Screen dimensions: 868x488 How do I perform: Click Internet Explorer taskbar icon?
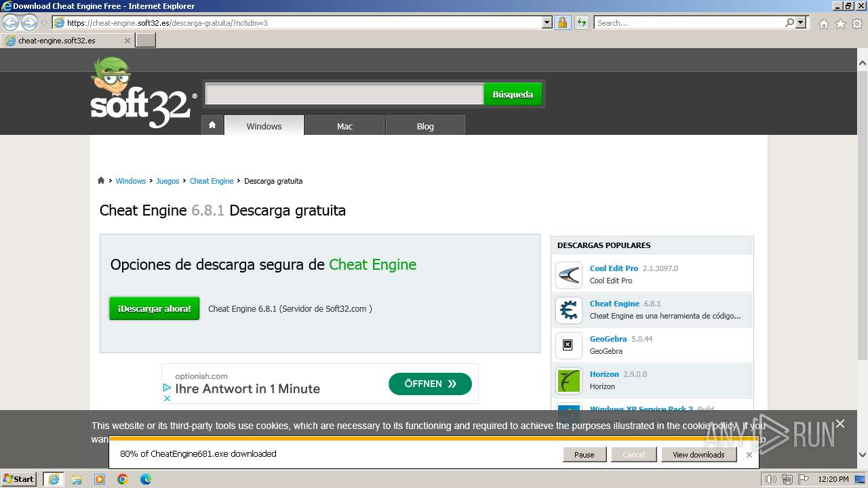[x=53, y=479]
